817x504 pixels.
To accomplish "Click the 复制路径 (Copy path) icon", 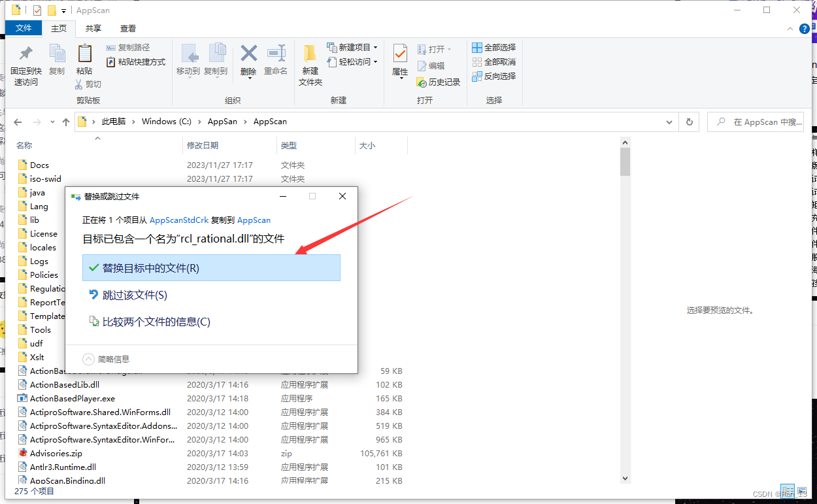I will [127, 46].
